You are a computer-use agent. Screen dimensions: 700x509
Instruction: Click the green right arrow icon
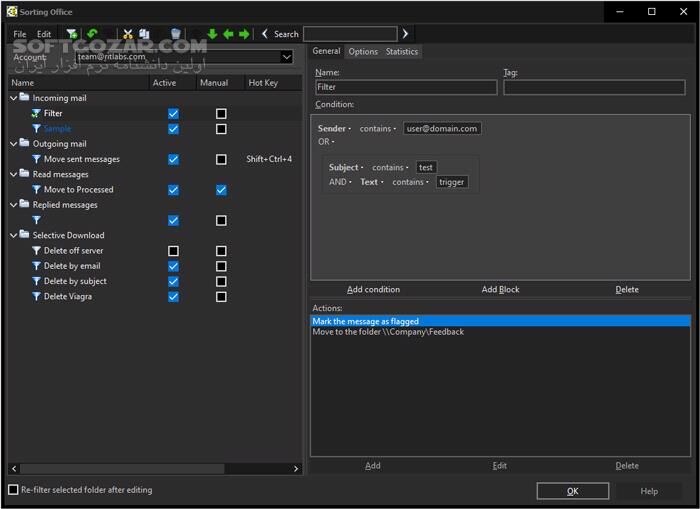pos(244,34)
